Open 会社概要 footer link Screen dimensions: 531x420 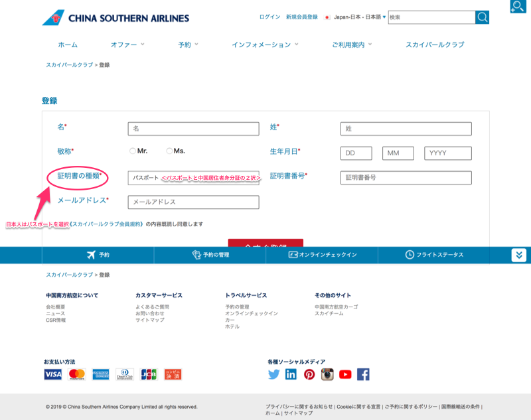56,307
